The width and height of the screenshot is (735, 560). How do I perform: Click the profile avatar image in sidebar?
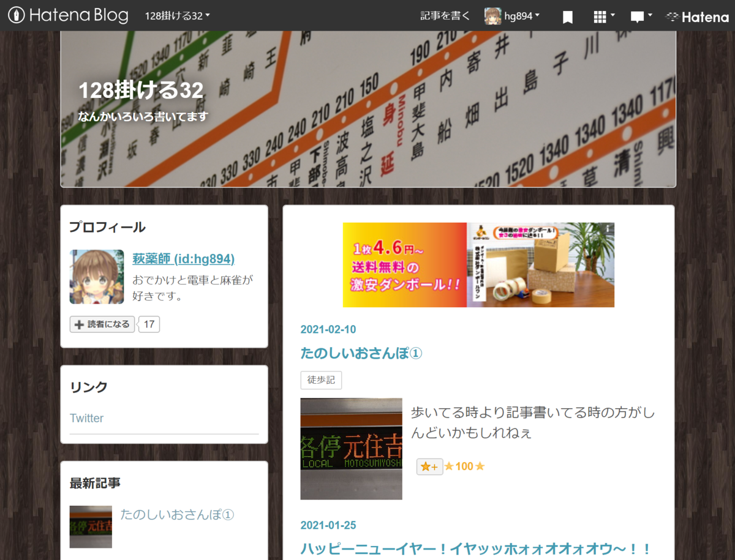pos(97,277)
